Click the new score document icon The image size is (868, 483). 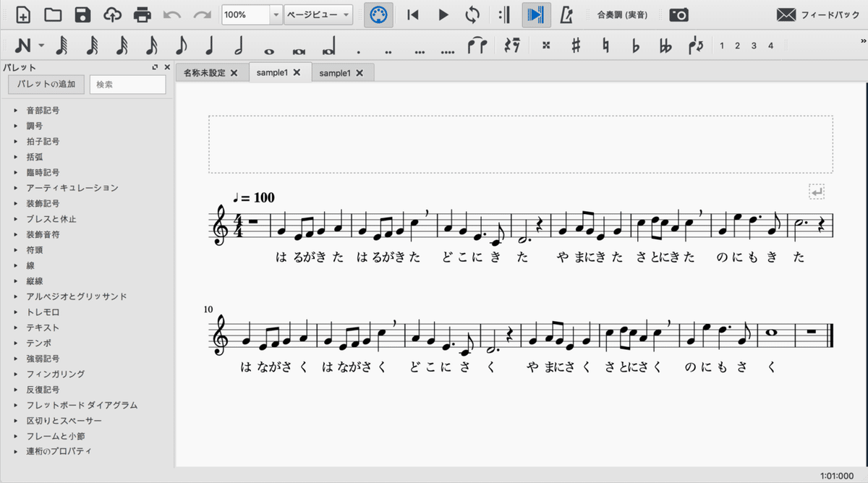pyautogui.click(x=23, y=14)
